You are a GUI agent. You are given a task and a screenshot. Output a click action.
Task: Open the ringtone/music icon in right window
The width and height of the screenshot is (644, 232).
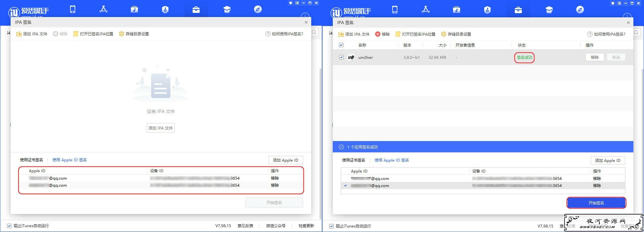[x=457, y=10]
